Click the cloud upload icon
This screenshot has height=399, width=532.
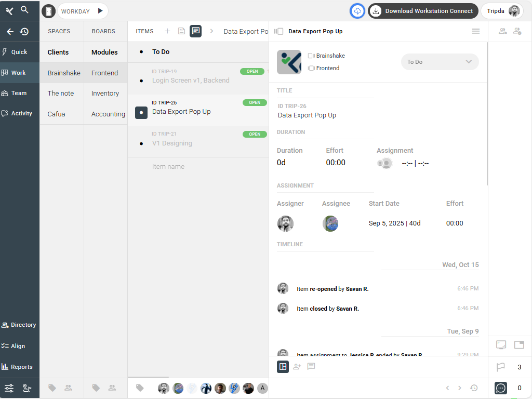click(x=357, y=11)
